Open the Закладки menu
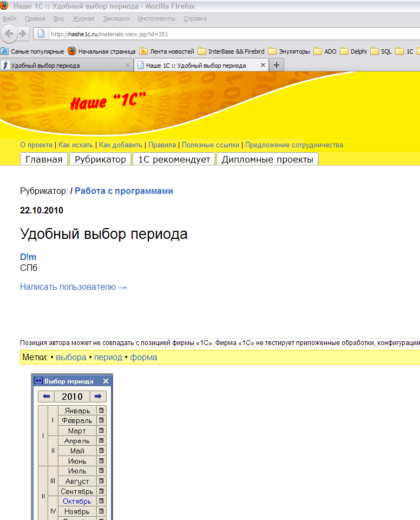Screen dimensions: 420x520 point(116,18)
